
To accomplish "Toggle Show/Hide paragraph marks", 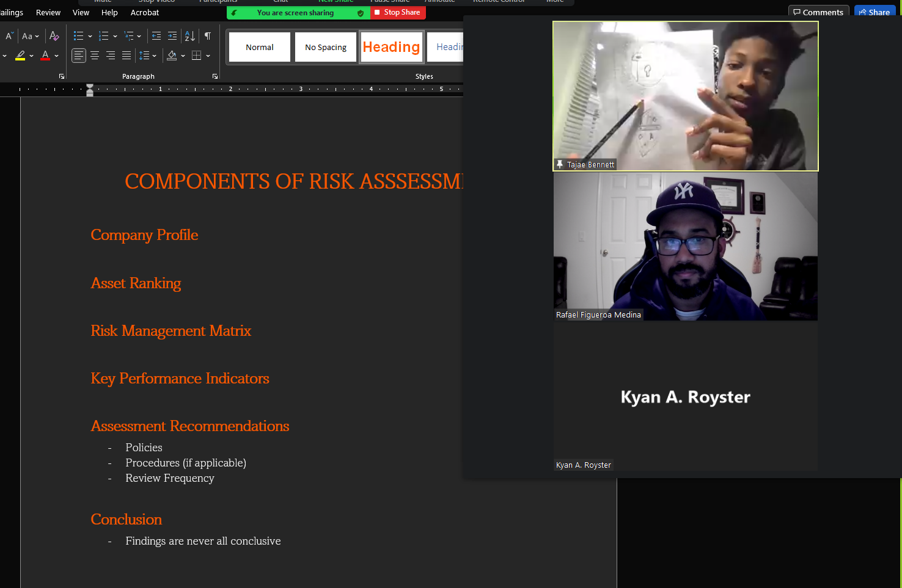I will [208, 36].
